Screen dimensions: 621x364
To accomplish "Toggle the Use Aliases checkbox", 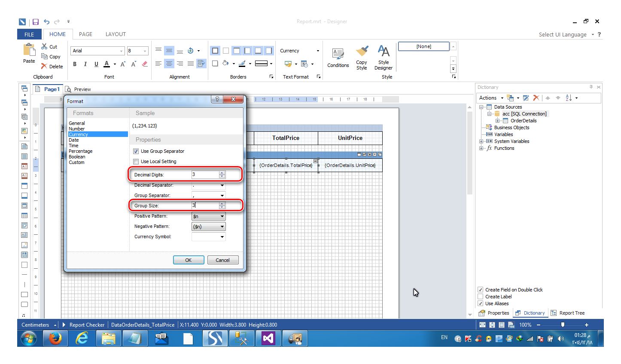I will coord(481,303).
